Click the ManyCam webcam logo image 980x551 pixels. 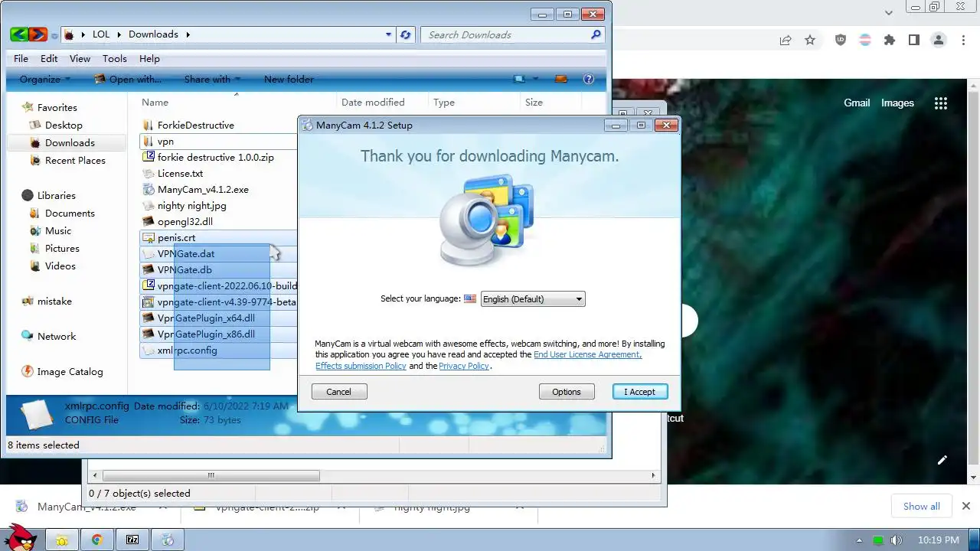(486, 220)
